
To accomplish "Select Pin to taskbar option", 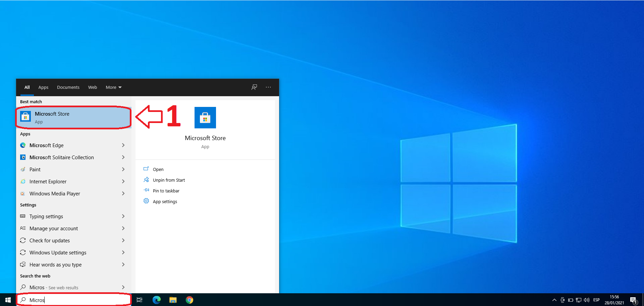I will pyautogui.click(x=166, y=191).
